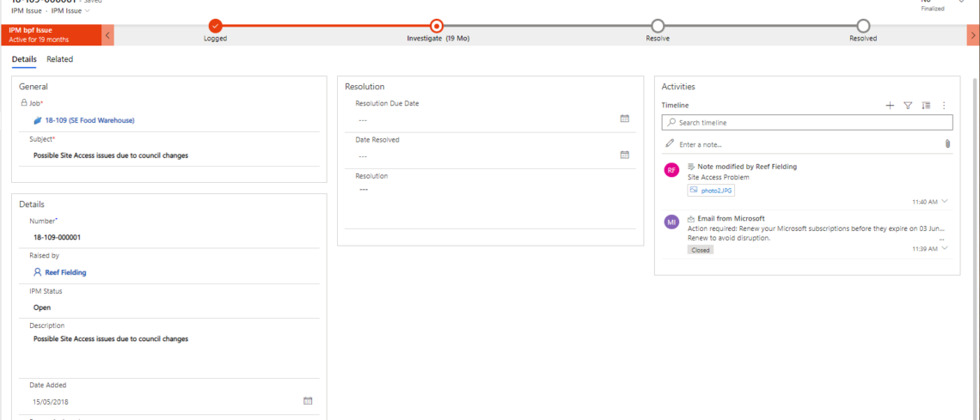Open timeline more options vertical dots
The image size is (980, 420).
tap(945, 106)
